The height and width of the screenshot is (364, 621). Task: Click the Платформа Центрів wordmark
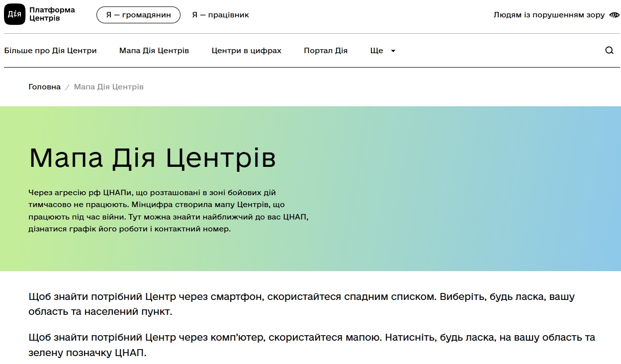53,14
